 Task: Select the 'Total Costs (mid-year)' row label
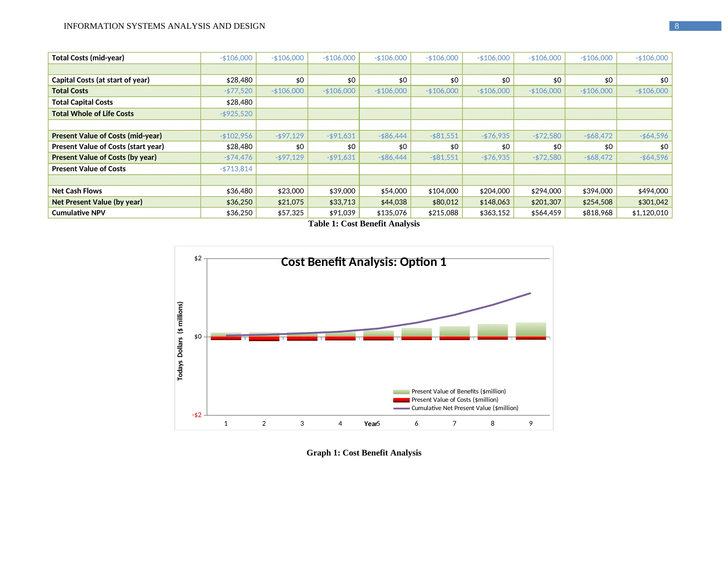click(88, 58)
